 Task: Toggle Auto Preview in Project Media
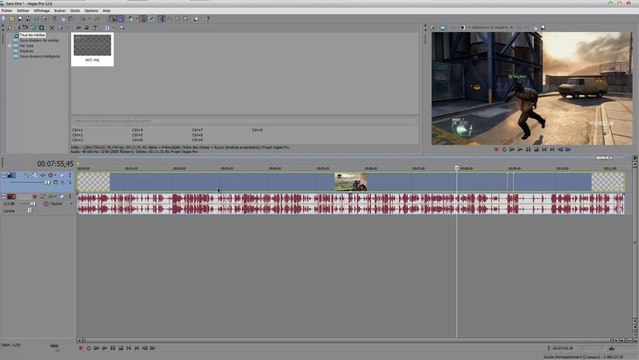tap(95, 28)
